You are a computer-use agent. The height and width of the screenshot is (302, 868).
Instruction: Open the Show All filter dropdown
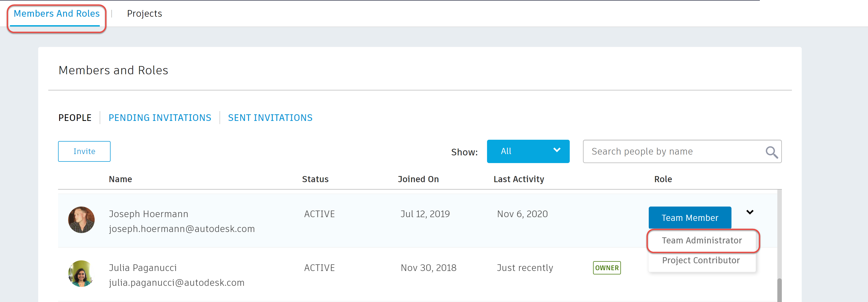pos(528,151)
